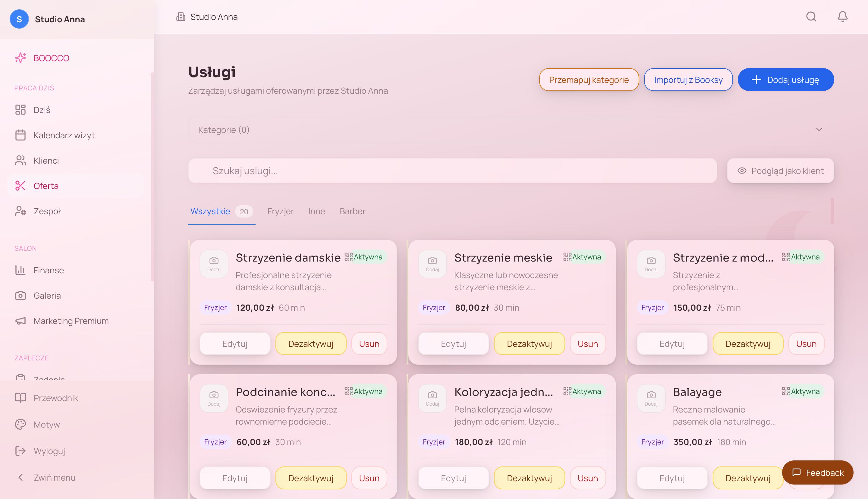Click QR code icon on Strzyzenie z mod...

786,257
